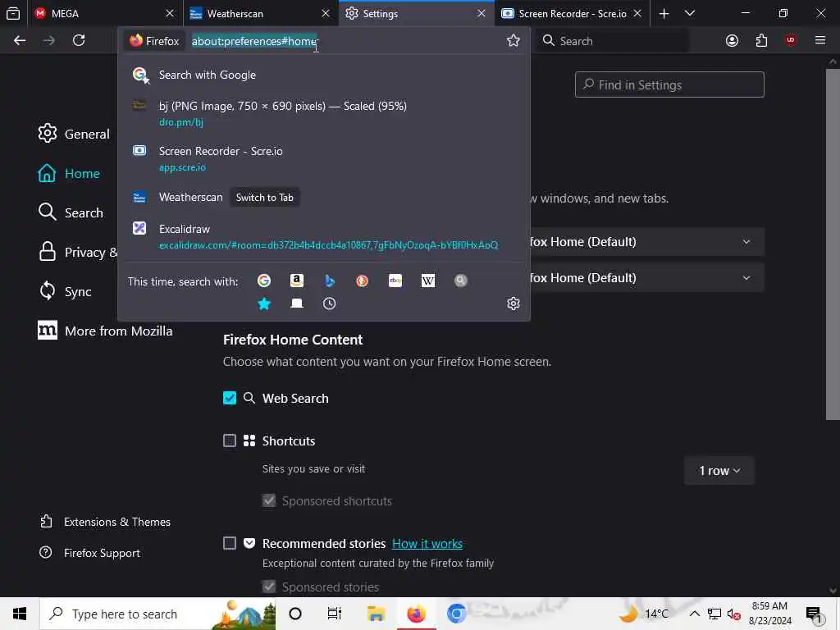Click the toolbar Search box

point(612,41)
